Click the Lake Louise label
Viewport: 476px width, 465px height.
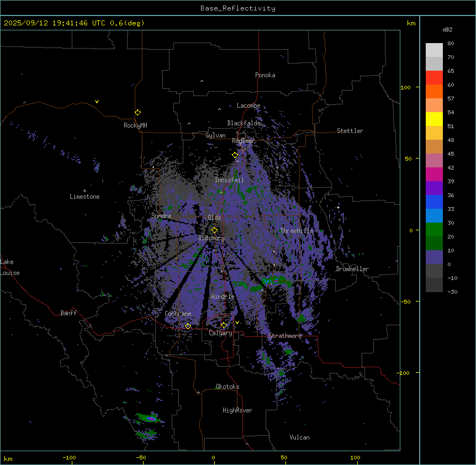[10, 267]
